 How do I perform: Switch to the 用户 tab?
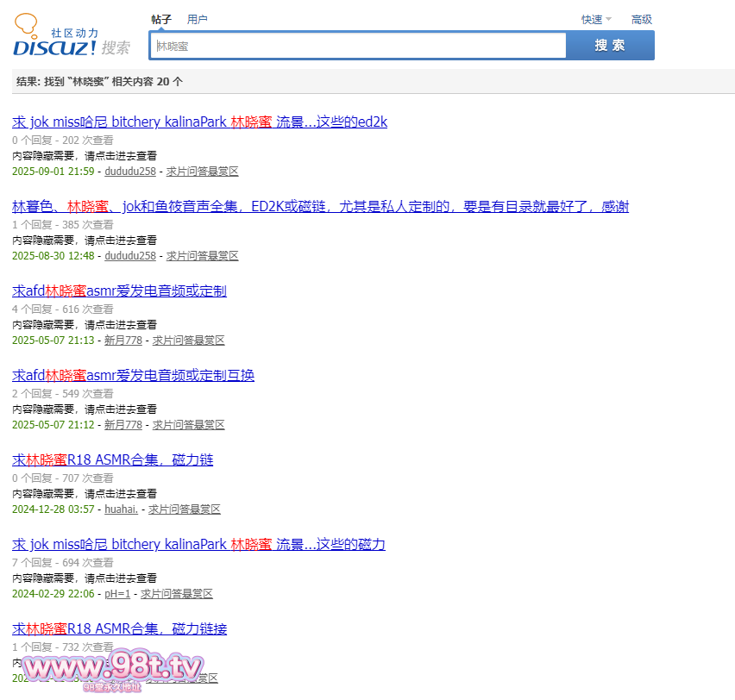click(198, 19)
